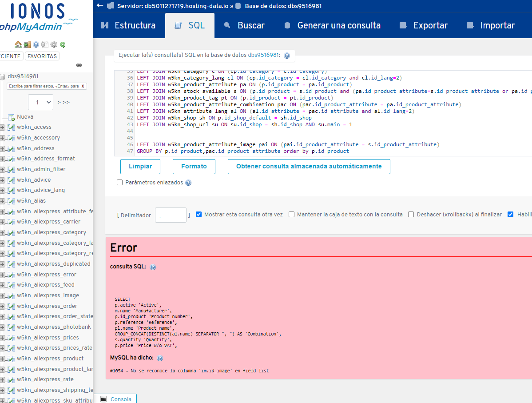The width and height of the screenshot is (532, 403).
Task: Expand w5kn_aliexpress_image tree node
Action: [x=2, y=296]
